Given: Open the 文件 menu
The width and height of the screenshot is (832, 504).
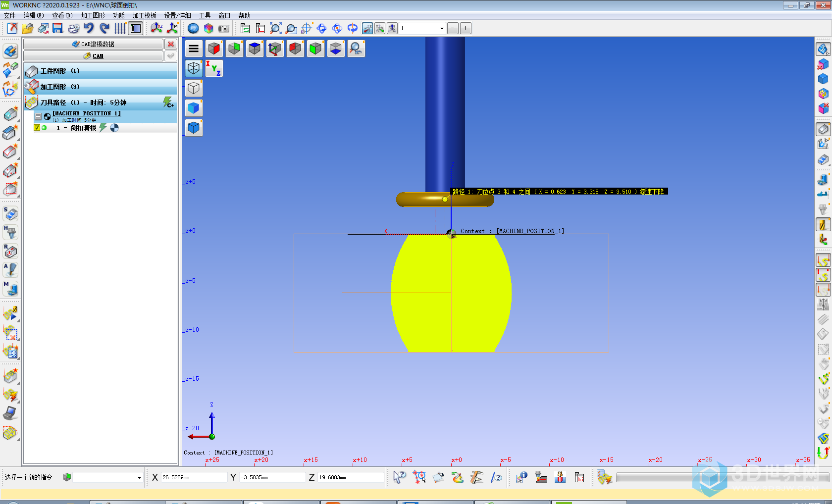Looking at the screenshot, I should (x=10, y=15).
